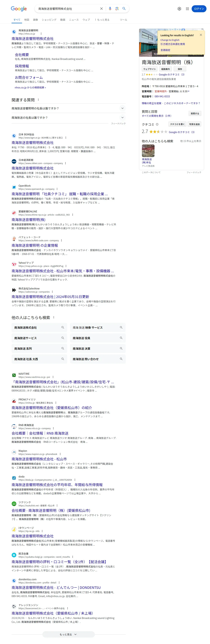The width and height of the screenshot is (210, 644).
Task: Click the ログイン button
Action: tap(199, 9)
